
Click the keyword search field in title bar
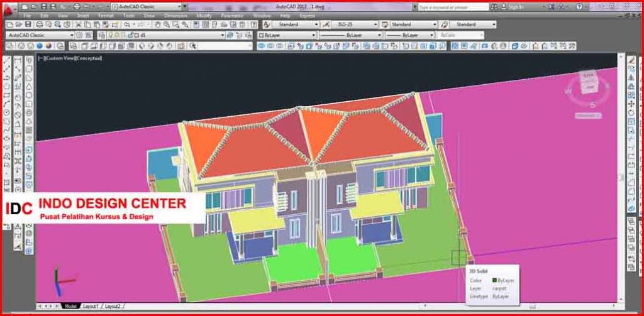click(x=453, y=7)
